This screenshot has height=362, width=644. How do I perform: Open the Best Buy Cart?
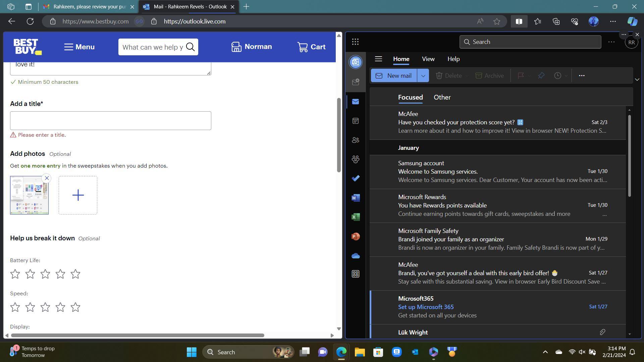311,47
